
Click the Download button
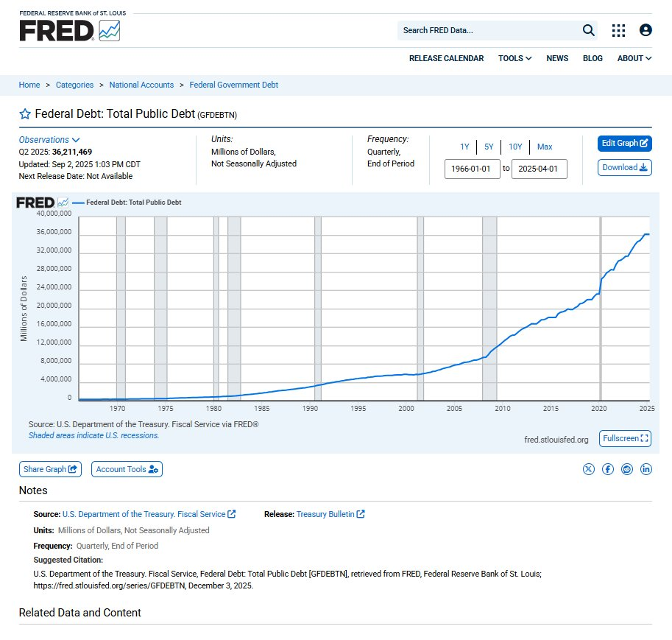point(624,167)
